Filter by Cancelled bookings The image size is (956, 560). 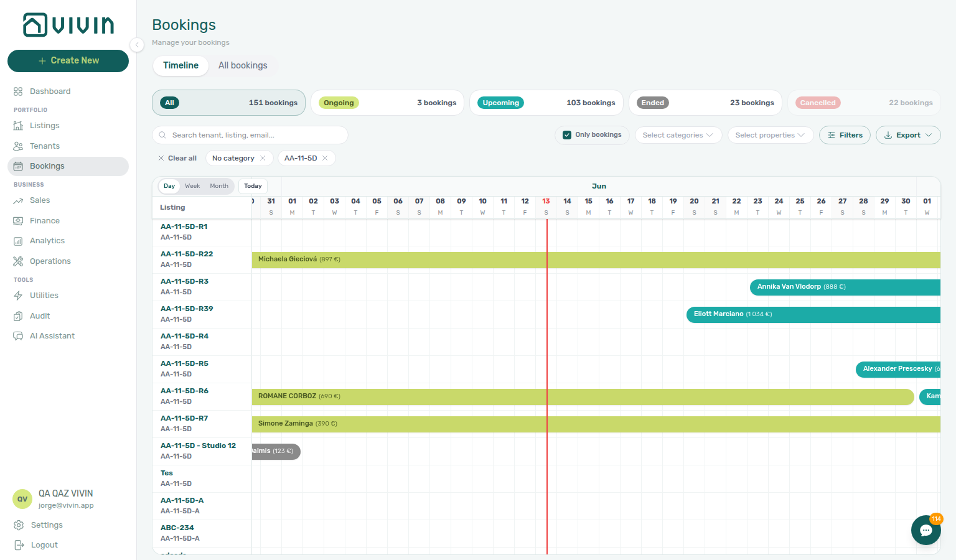(x=864, y=103)
